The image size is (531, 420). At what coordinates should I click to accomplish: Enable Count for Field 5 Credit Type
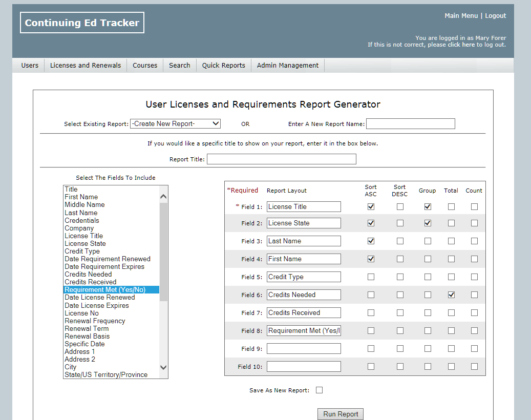pyautogui.click(x=474, y=277)
